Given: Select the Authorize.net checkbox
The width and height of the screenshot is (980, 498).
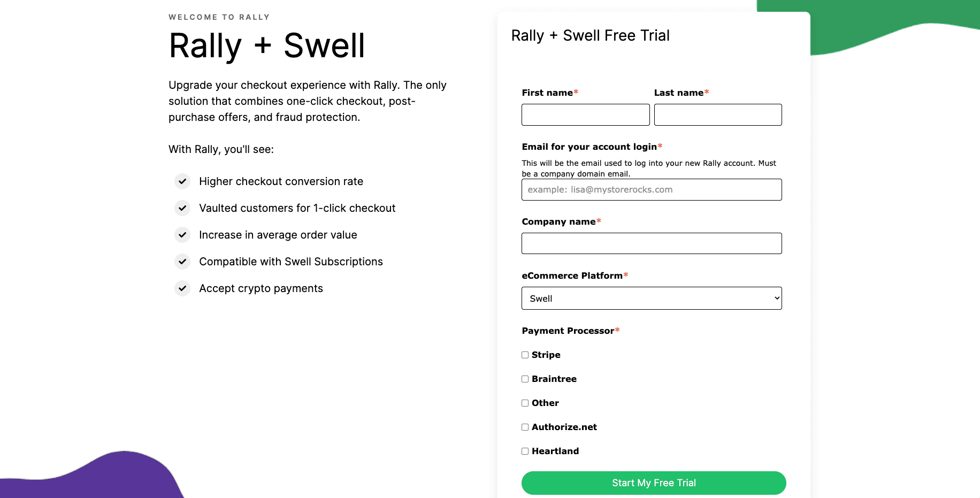Looking at the screenshot, I should coord(525,427).
